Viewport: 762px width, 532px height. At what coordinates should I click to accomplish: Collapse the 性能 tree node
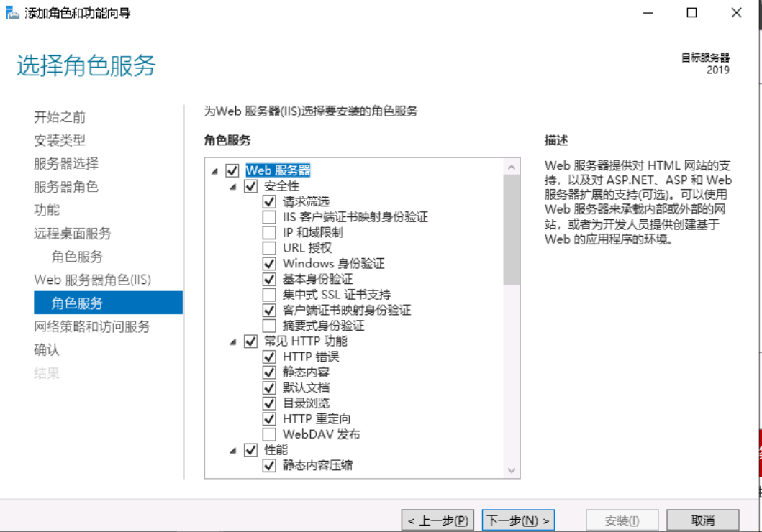[x=233, y=451]
